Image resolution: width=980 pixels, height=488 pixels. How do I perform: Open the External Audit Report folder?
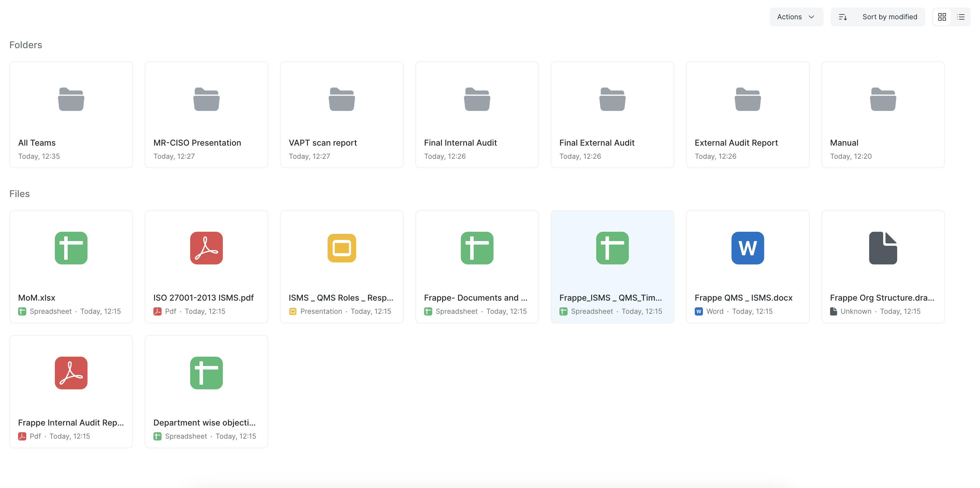[x=747, y=114]
